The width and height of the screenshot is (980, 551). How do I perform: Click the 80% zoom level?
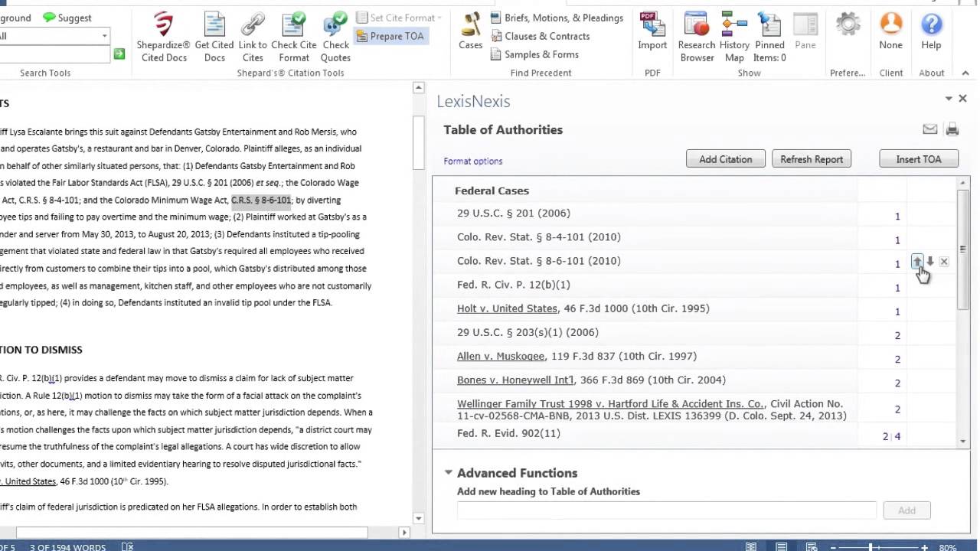946,546
